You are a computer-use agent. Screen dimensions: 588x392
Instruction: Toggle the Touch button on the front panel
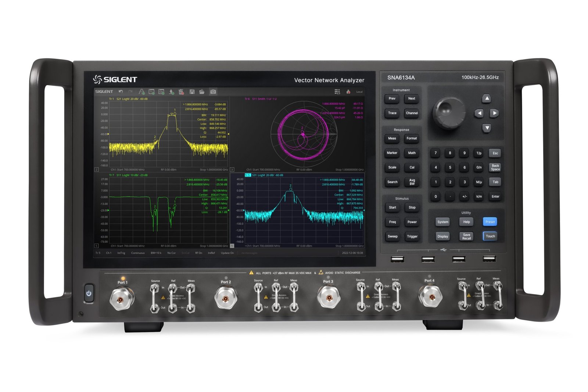(490, 236)
